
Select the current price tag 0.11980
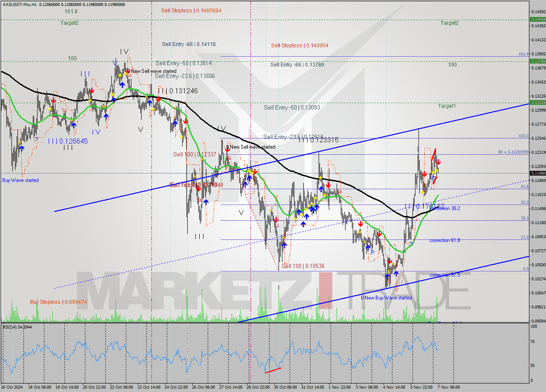point(537,173)
